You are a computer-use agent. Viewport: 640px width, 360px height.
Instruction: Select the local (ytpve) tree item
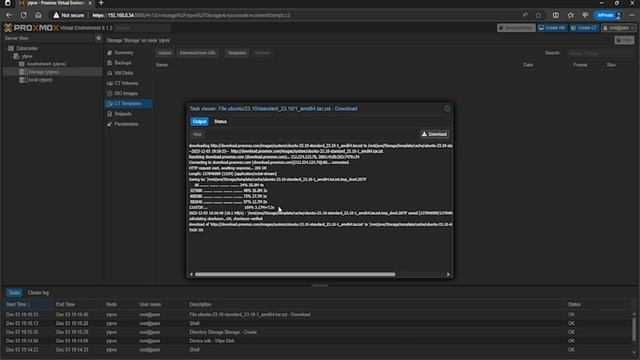tap(40, 80)
